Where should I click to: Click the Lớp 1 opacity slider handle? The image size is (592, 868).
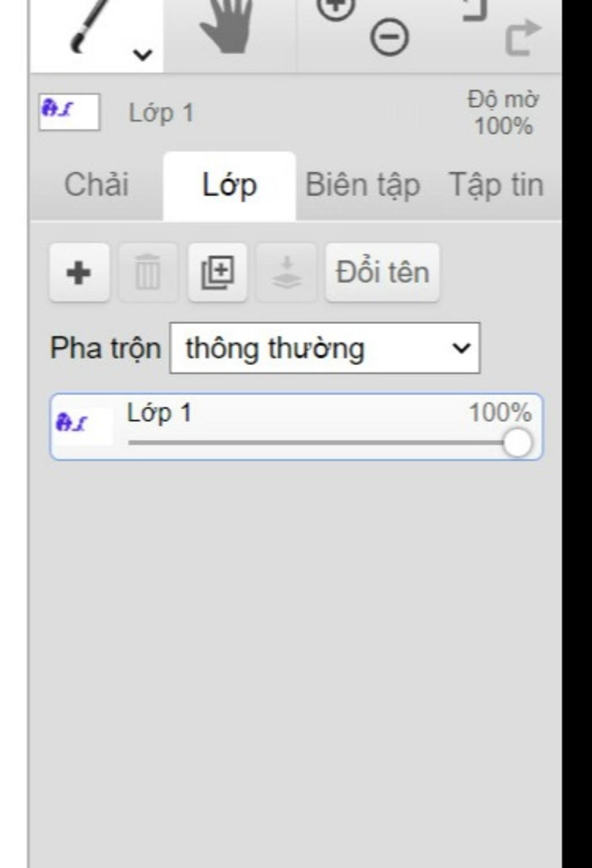[x=517, y=443]
